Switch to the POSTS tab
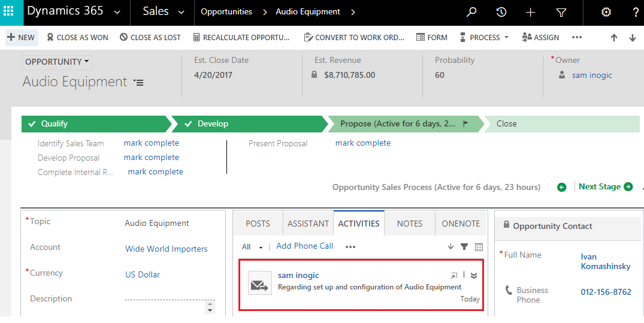The image size is (644, 323). (258, 224)
